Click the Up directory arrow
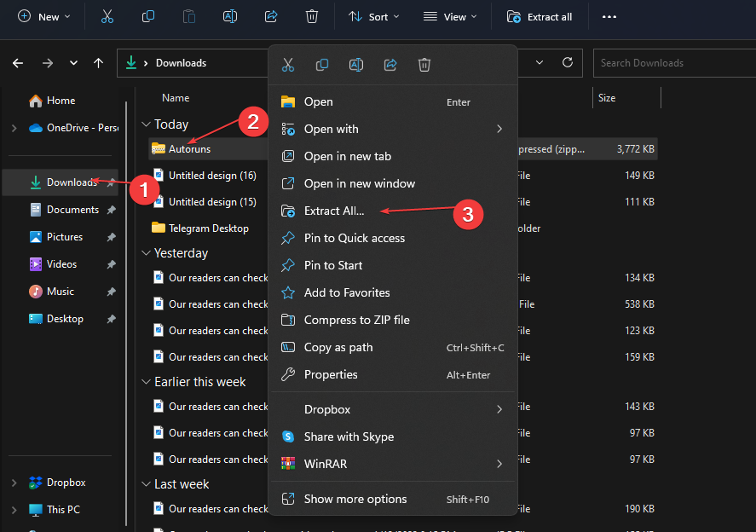This screenshot has width=756, height=532. (x=99, y=62)
